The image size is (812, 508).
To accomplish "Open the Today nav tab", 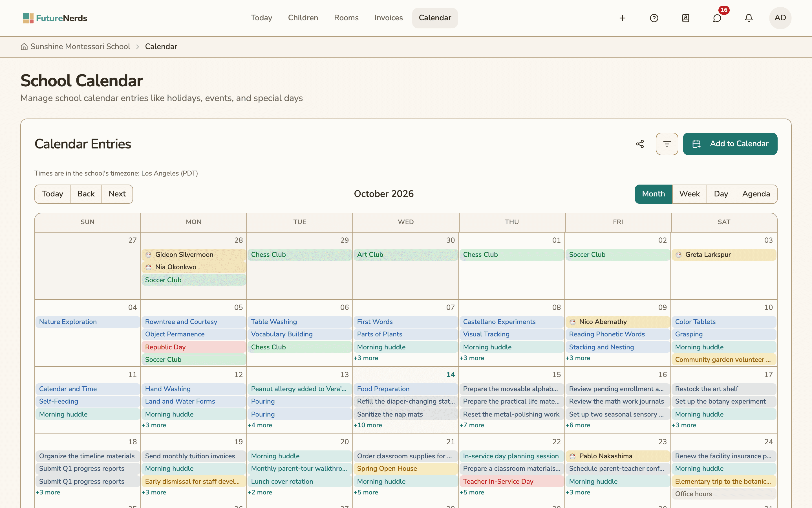I will pos(261,18).
